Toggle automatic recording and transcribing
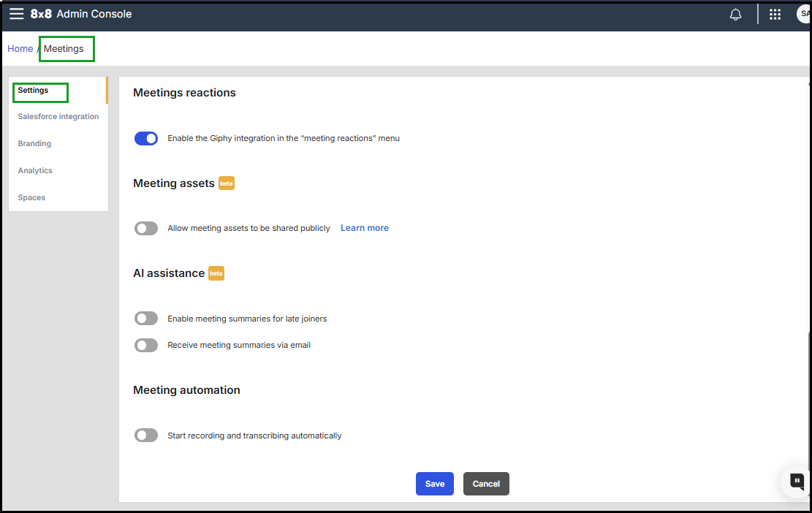 pyautogui.click(x=146, y=436)
